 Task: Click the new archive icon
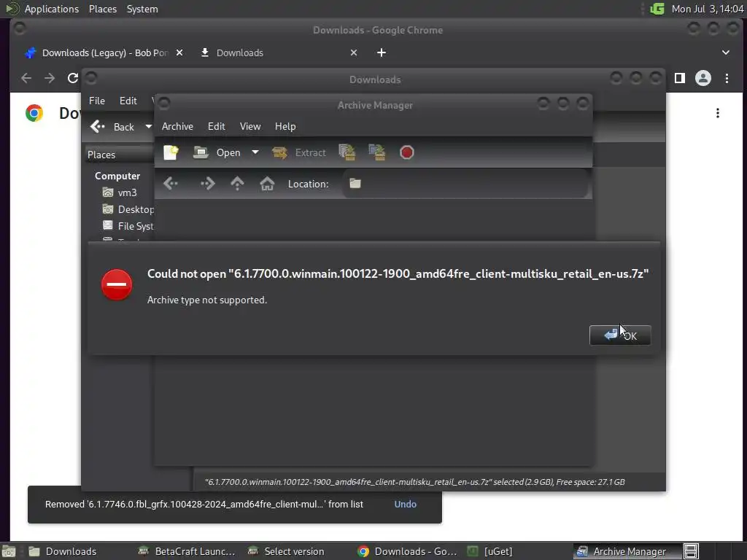pyautogui.click(x=171, y=152)
